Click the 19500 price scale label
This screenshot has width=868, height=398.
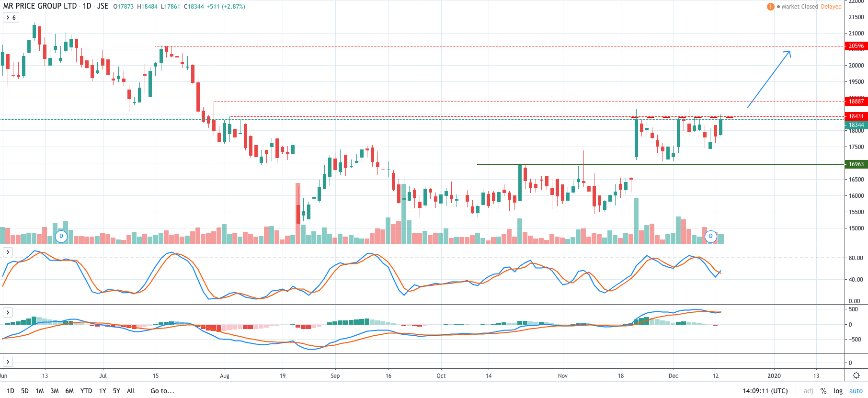pos(856,82)
